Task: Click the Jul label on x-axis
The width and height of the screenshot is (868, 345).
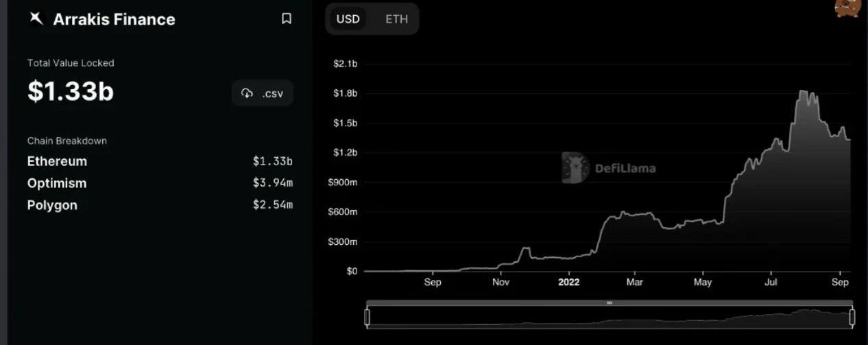Action: pos(771,282)
